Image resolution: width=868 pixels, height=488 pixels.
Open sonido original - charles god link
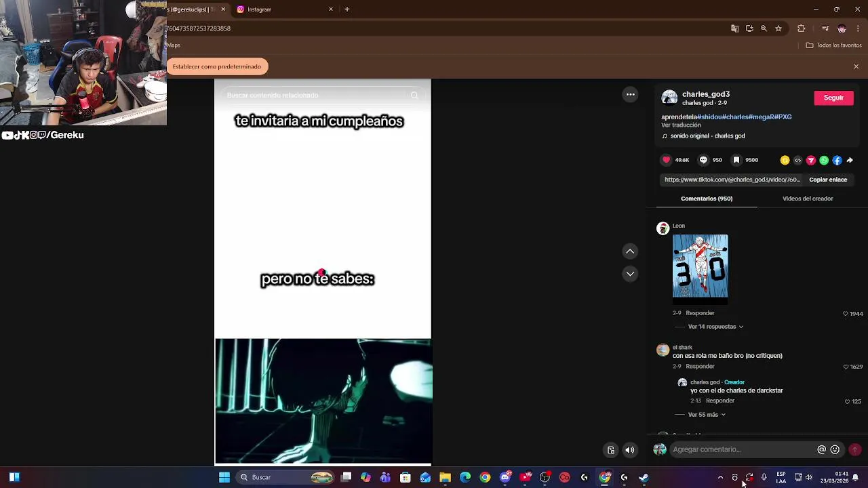pyautogui.click(x=707, y=136)
